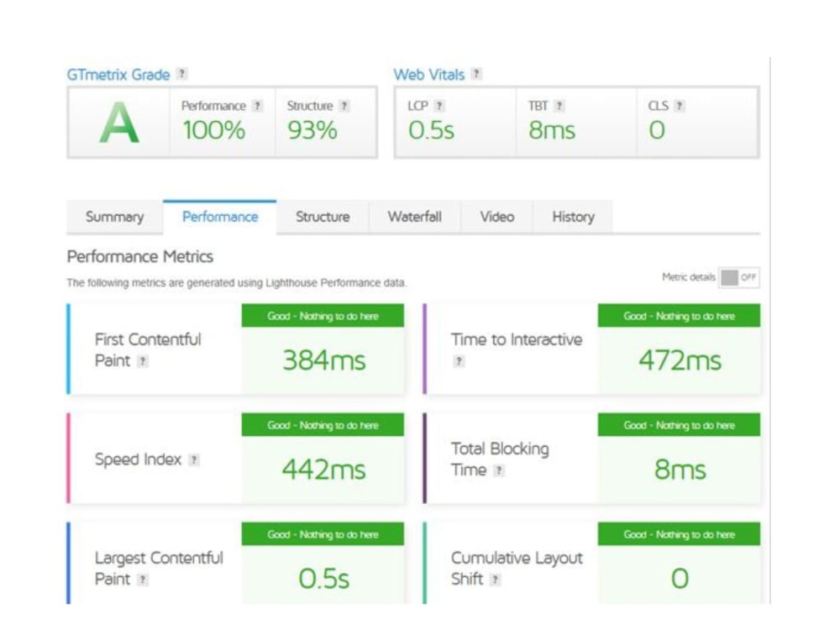Click the Time to Interactive label
The width and height of the screenshot is (840, 630).
517,339
